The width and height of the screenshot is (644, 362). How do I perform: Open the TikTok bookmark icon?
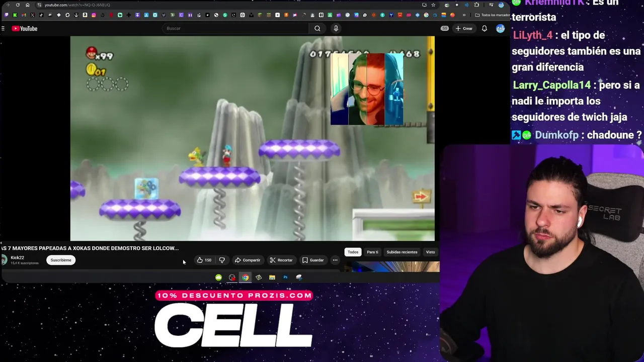[41, 15]
